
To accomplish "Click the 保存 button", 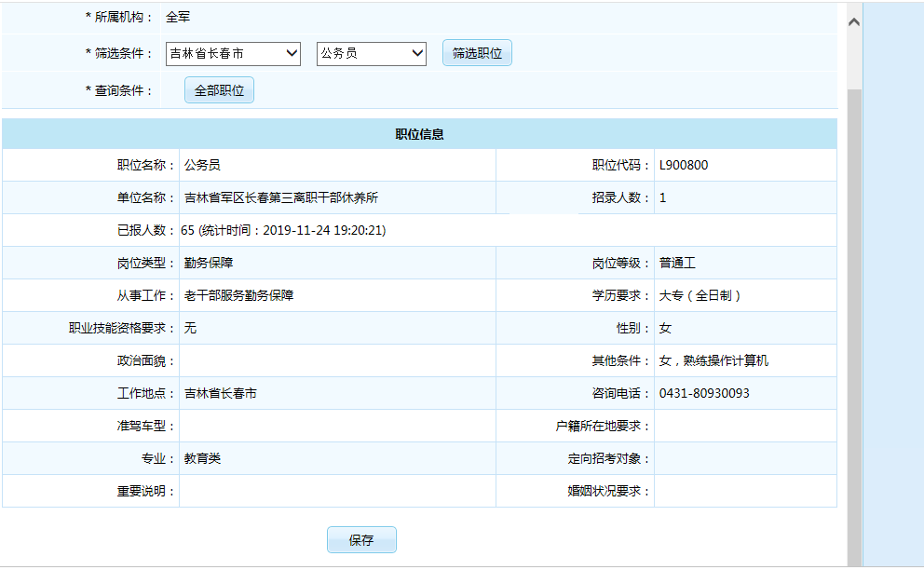I will click(x=361, y=540).
